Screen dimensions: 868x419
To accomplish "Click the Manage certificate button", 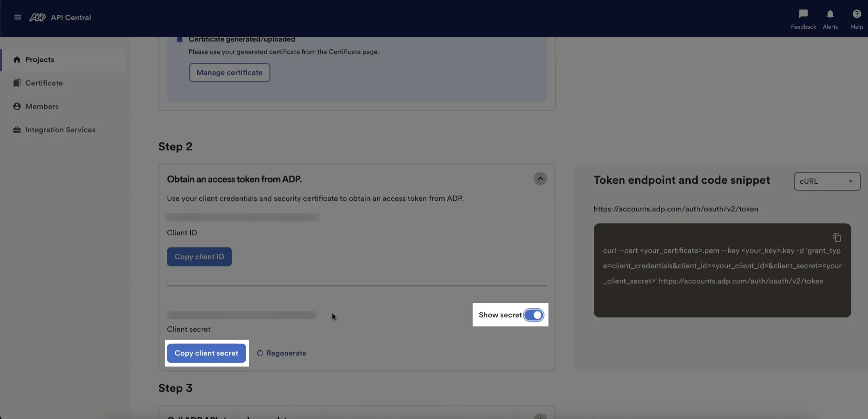I will point(229,73).
